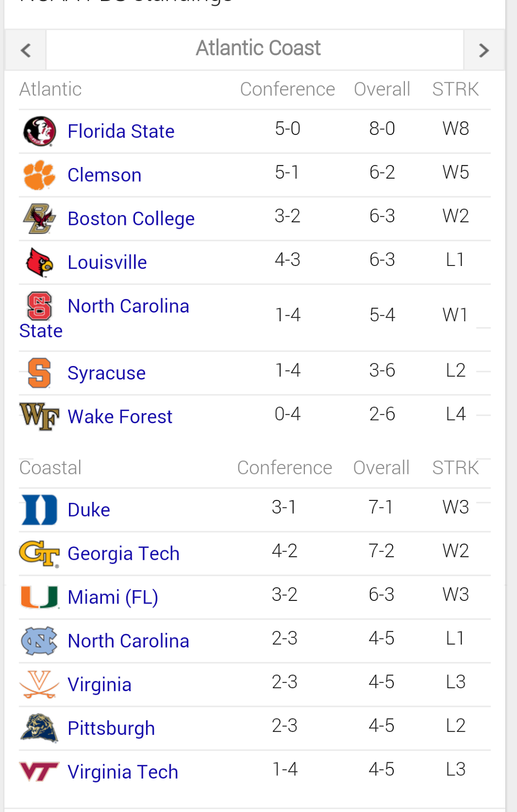517x812 pixels.
Task: Click the Boston College eagle logo
Action: pos(40,219)
